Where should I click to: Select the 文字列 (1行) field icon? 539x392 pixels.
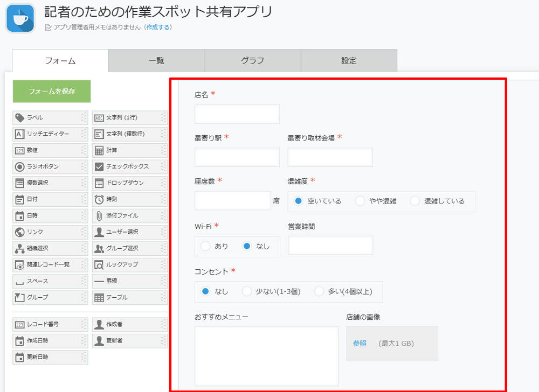coord(99,118)
